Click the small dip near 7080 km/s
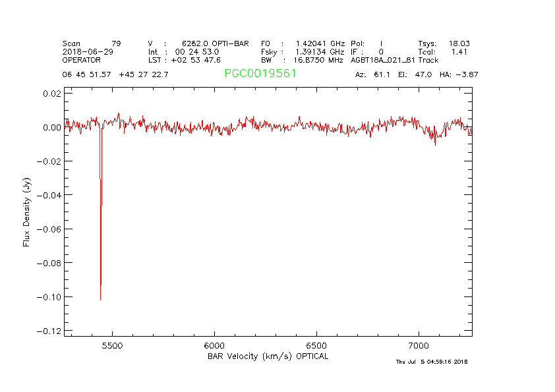Screen dimensions: 555x392 (x=434, y=138)
